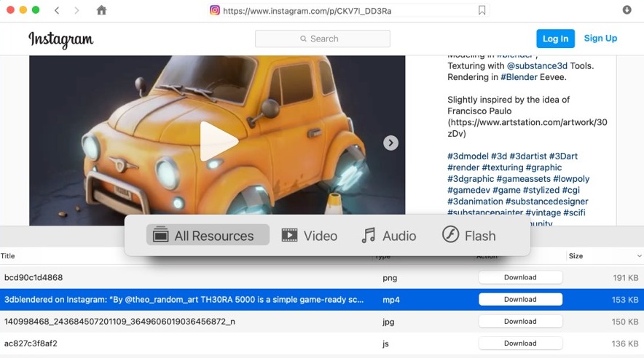Click the Log In button

[555, 39]
